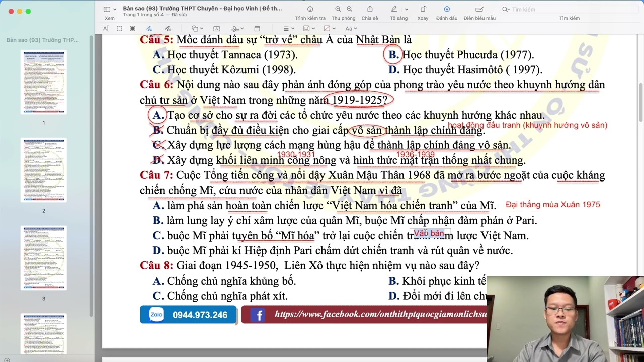Select page 3 thumbnail in sidebar

(43, 258)
